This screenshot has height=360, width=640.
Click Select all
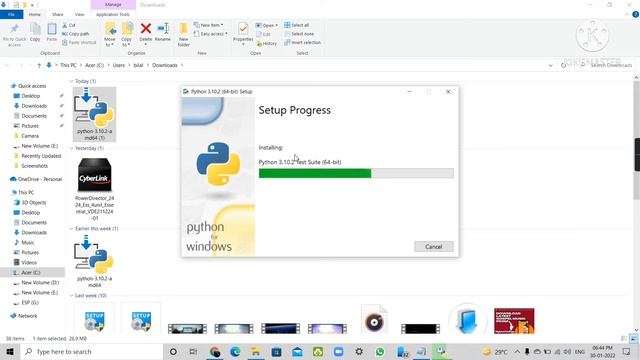[x=297, y=25]
